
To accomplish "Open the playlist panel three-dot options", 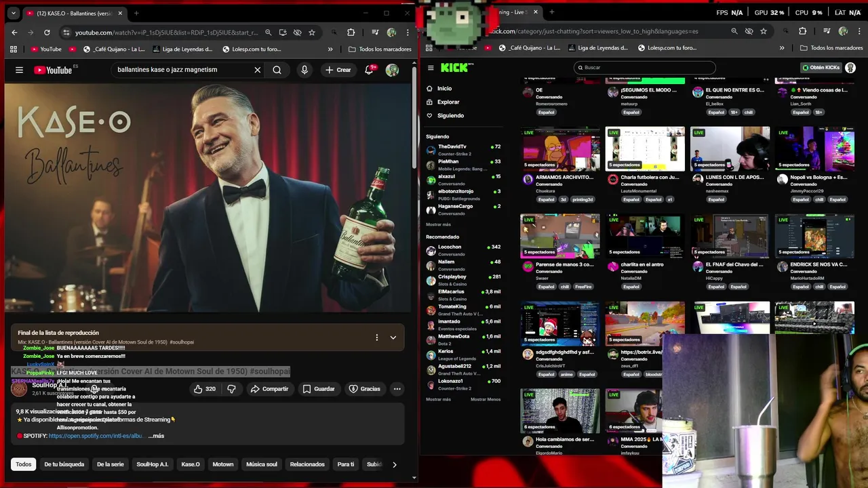I will [x=377, y=338].
